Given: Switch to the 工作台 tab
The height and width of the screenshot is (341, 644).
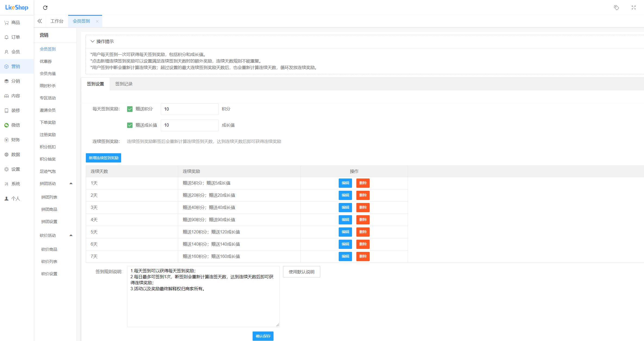Looking at the screenshot, I should (x=57, y=21).
